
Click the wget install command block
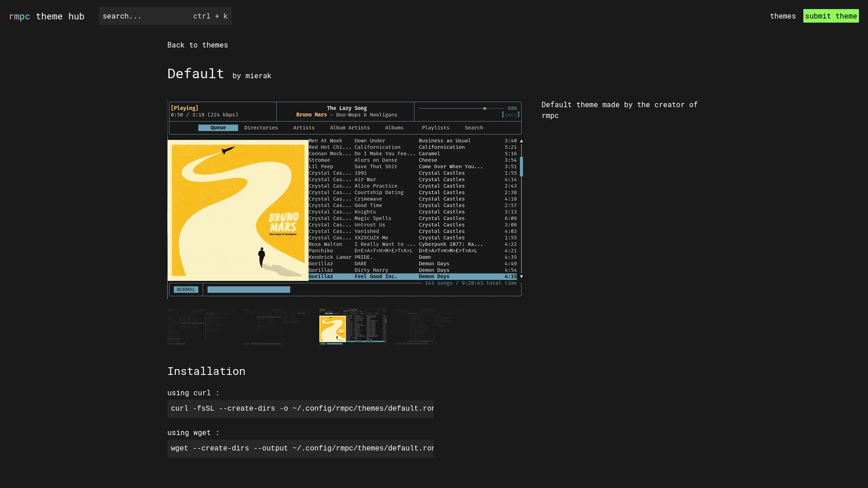click(x=301, y=448)
